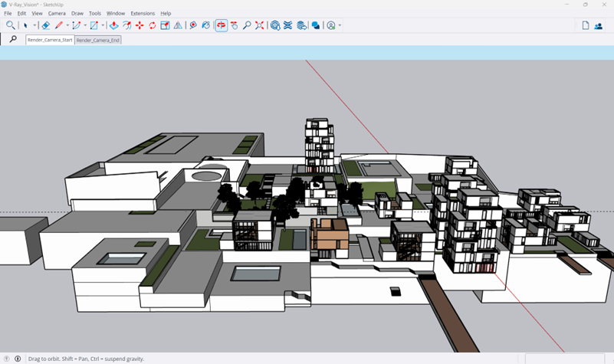This screenshot has width=614, height=364.
Task: Select the Push/Pull tool
Action: tap(113, 25)
